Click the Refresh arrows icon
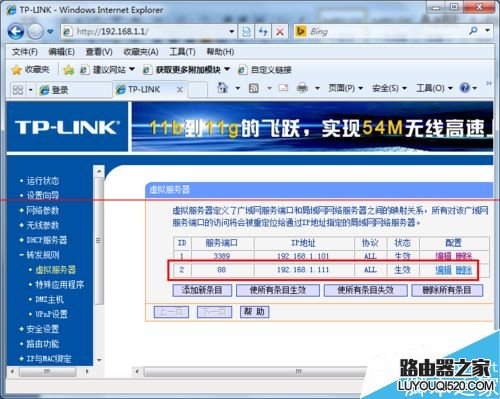Screen dimensions: 500x399 pyautogui.click(x=263, y=32)
